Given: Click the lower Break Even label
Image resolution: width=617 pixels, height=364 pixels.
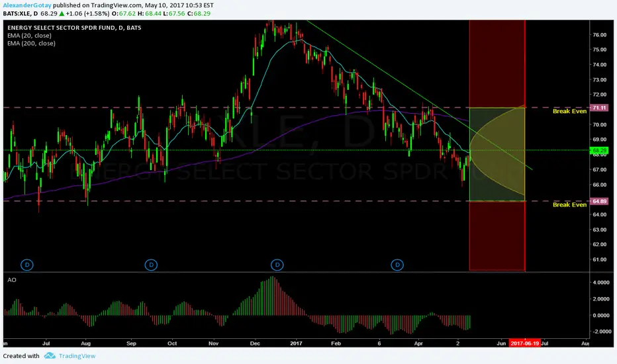Looking at the screenshot, I should (x=569, y=205).
